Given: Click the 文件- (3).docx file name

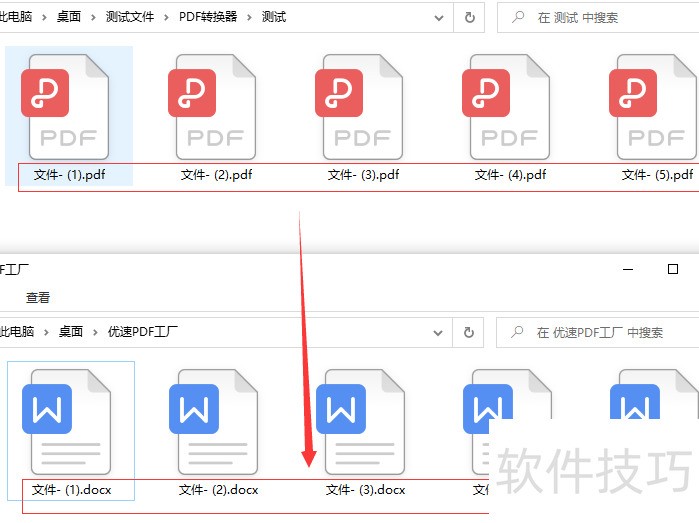Looking at the screenshot, I should pos(366,490).
